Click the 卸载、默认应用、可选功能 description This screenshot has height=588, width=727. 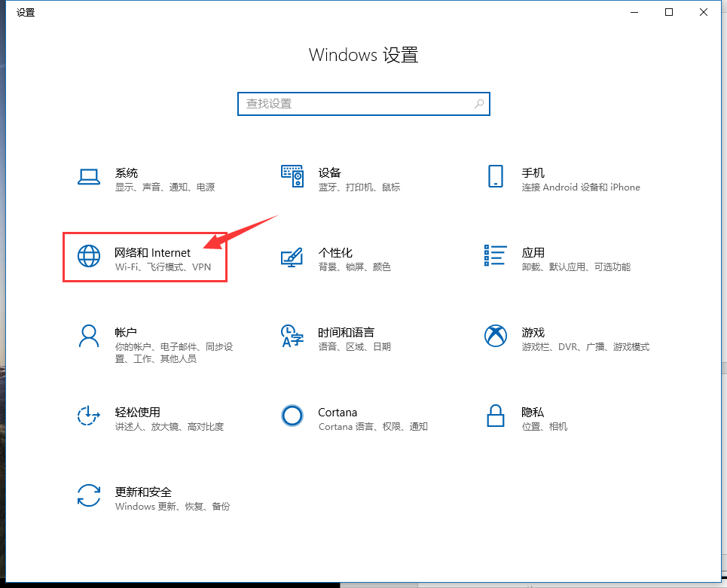pos(576,267)
